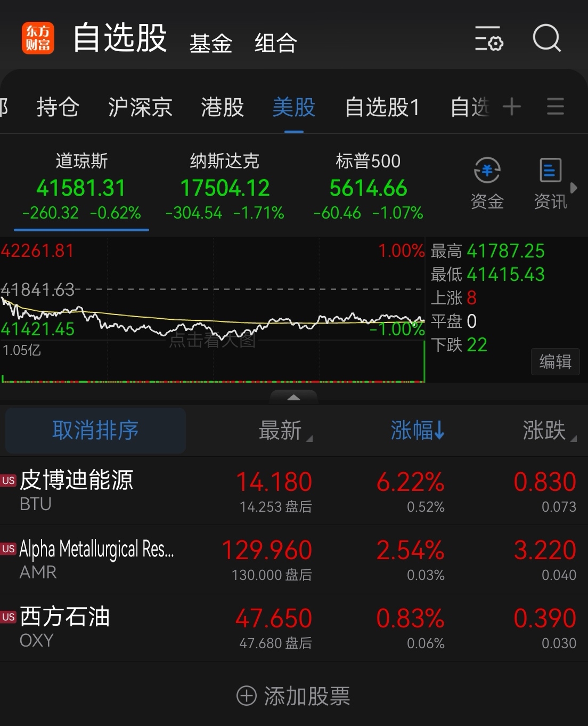Click OXY change 0.83%
This screenshot has height=726, width=588.
410,618
